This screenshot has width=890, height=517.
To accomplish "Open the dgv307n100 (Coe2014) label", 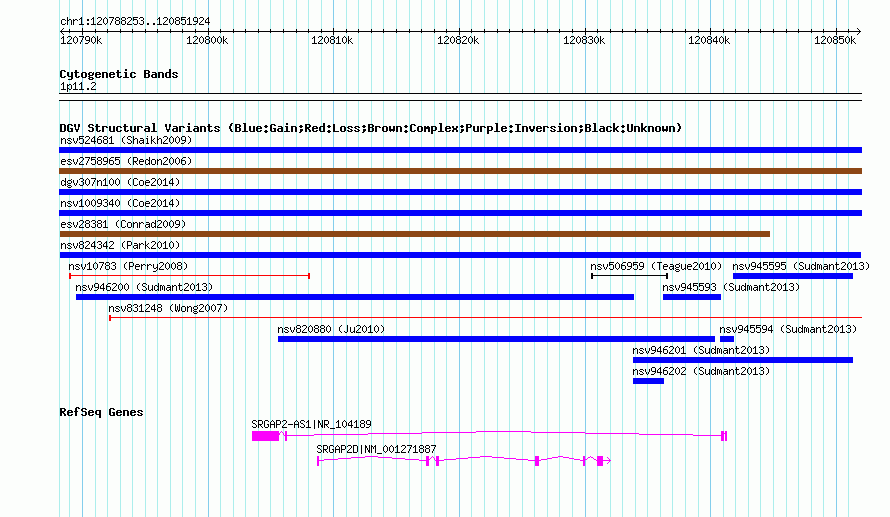I will click(120, 182).
